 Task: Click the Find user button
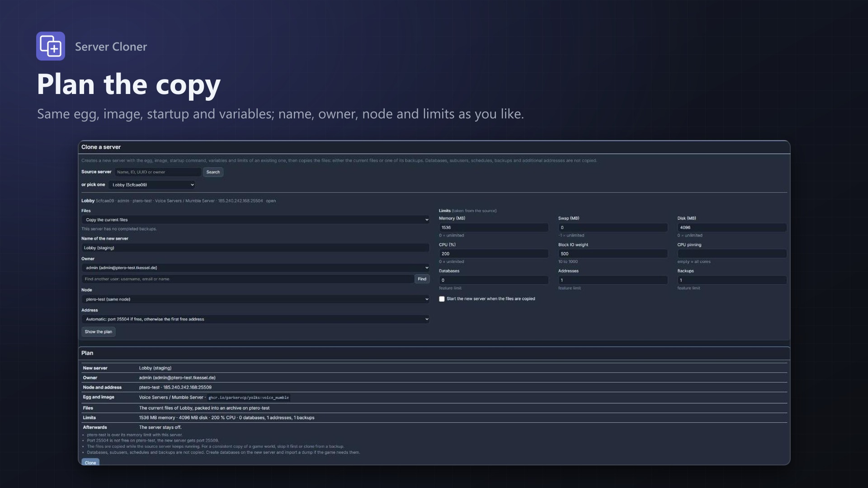422,279
